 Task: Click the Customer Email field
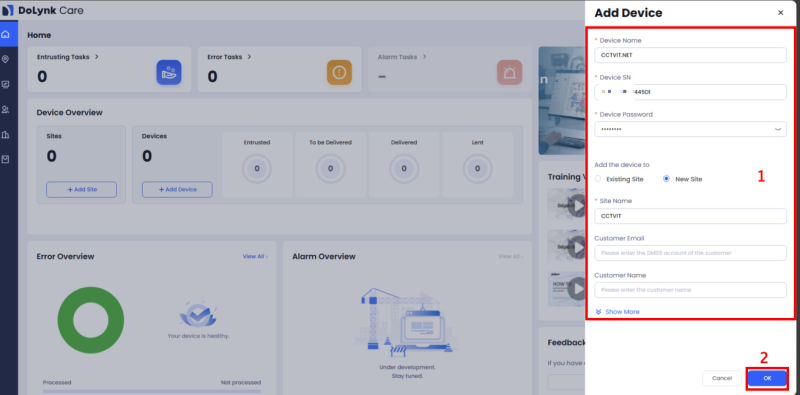690,253
